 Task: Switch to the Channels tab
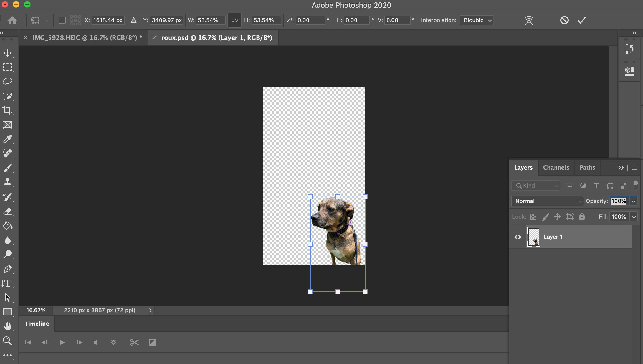[556, 168]
